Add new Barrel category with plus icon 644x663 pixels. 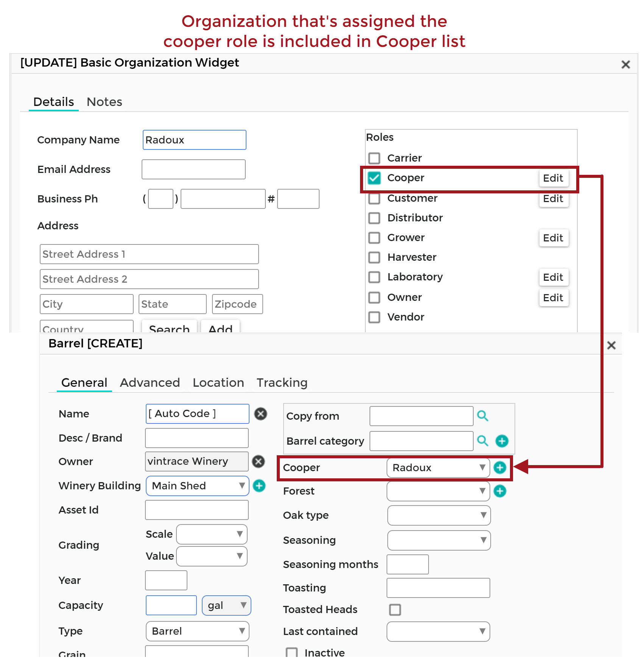502,441
